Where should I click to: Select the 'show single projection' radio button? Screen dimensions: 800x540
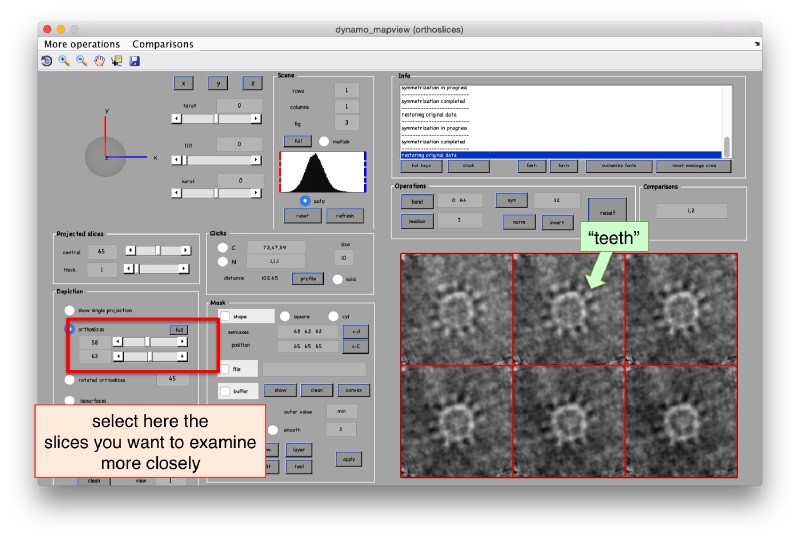click(x=69, y=311)
